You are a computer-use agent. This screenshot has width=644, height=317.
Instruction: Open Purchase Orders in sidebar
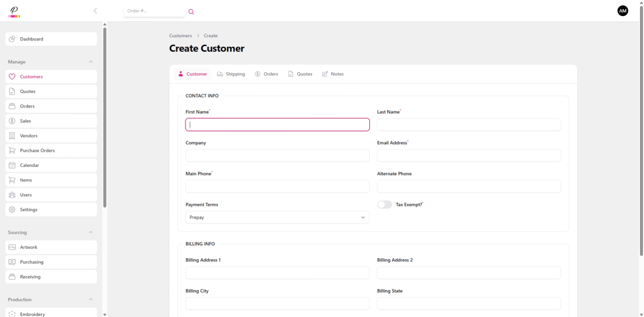click(x=37, y=150)
